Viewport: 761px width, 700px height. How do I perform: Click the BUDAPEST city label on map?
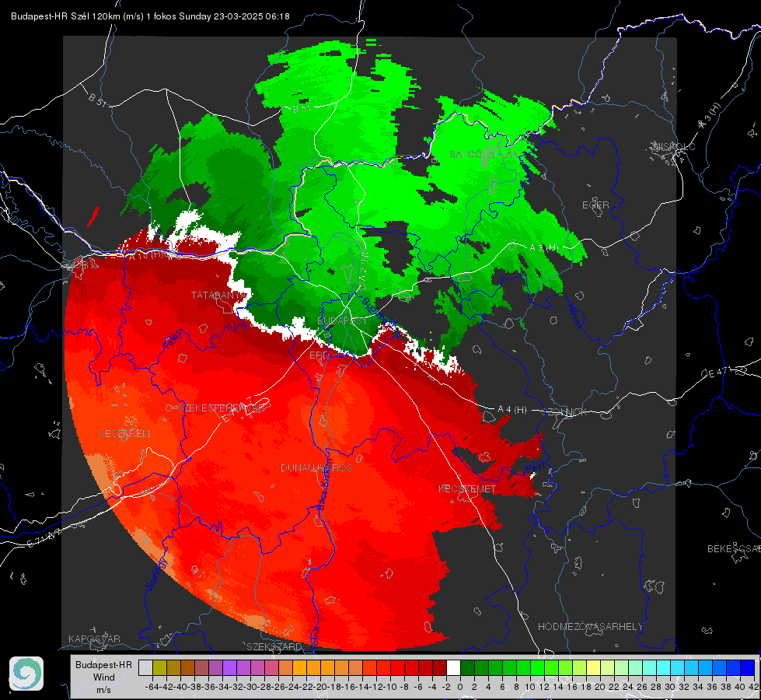[342, 321]
